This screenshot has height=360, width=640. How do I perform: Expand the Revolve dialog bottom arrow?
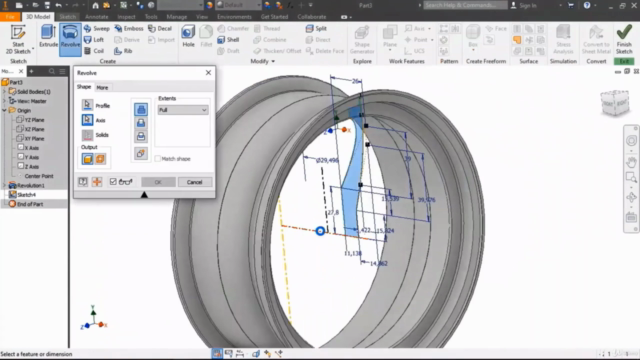pyautogui.click(x=144, y=195)
